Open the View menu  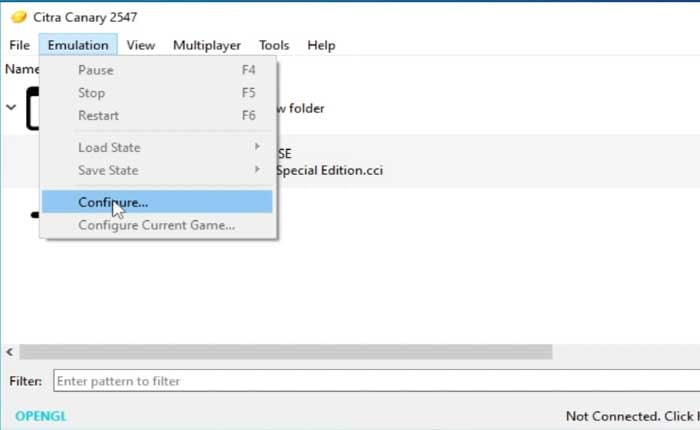click(x=140, y=45)
